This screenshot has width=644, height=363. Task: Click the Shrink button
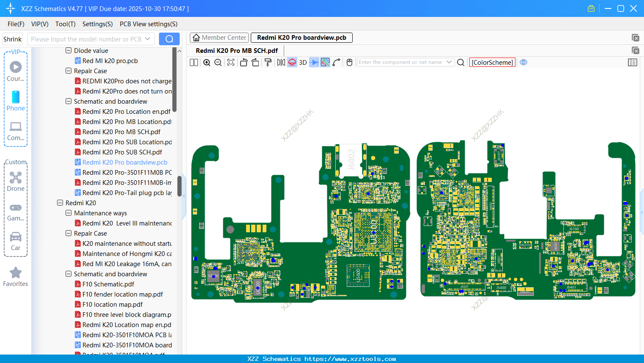tap(13, 39)
